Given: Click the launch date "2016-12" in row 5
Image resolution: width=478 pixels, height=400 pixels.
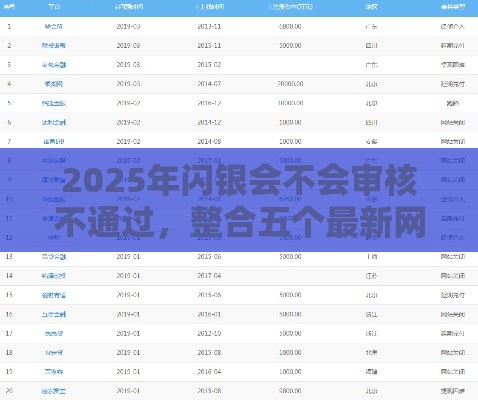Looking at the screenshot, I should [209, 103].
